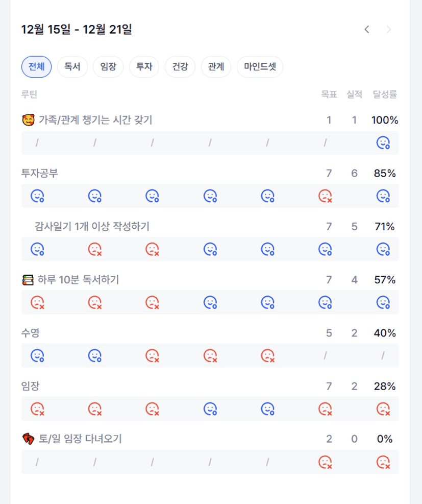Go to the previous week with left chevron
Screen dimensions: 422x504
[x=366, y=30]
